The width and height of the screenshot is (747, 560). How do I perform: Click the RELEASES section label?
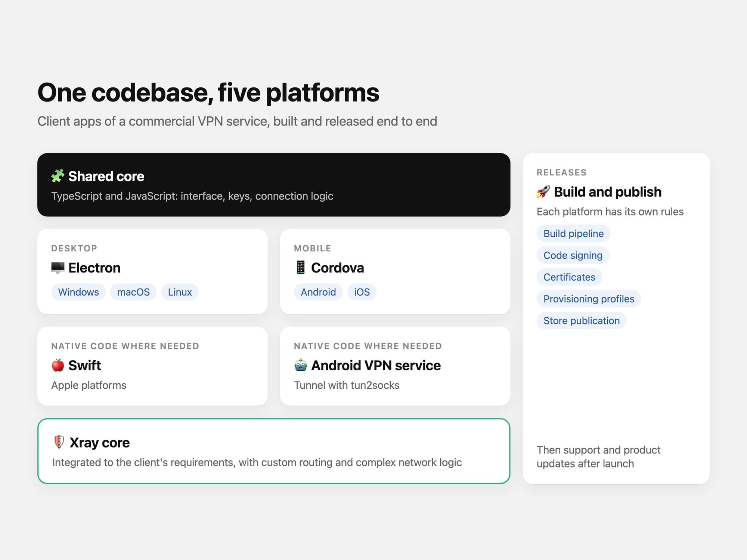(561, 172)
